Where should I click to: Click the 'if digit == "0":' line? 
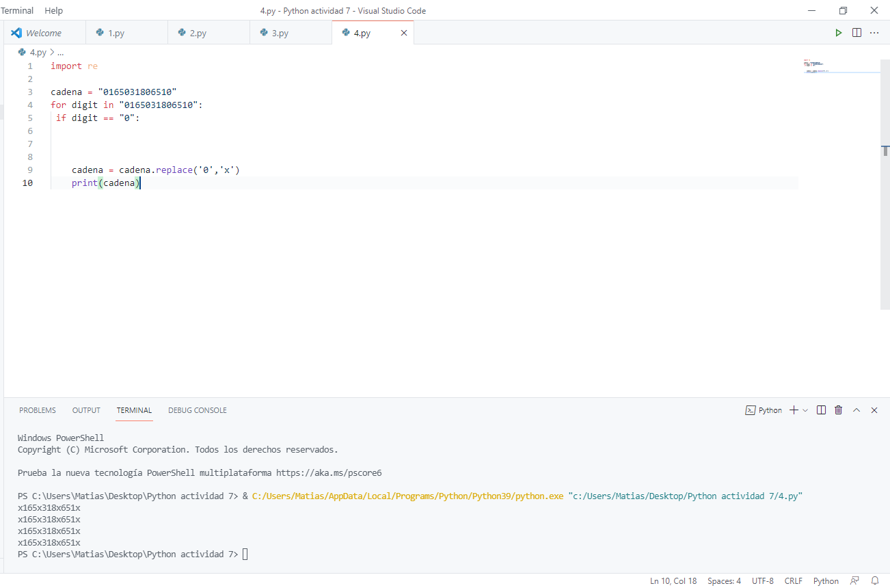coord(97,118)
